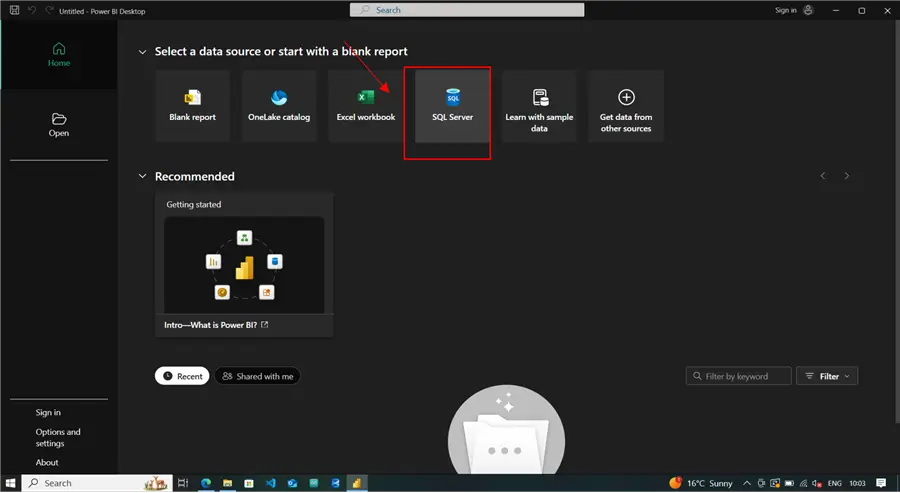This screenshot has width=900, height=493.
Task: Open the Filter dropdown
Action: (827, 376)
